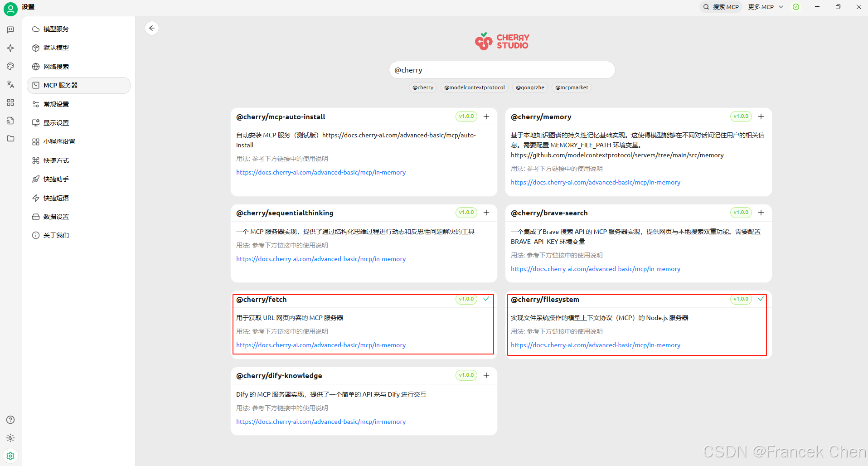Click the back arrow button
868x466 pixels.
click(x=152, y=28)
